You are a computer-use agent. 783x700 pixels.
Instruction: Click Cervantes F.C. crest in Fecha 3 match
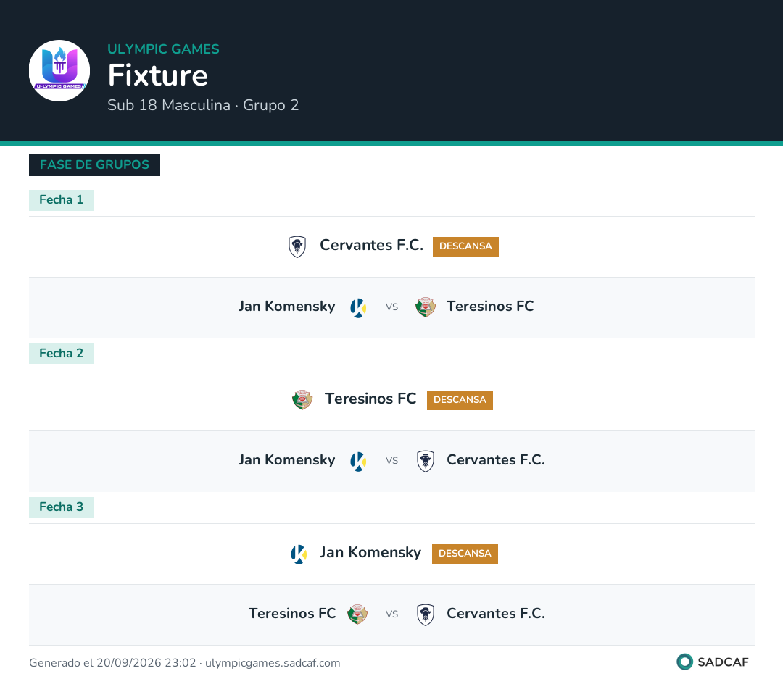(x=426, y=614)
